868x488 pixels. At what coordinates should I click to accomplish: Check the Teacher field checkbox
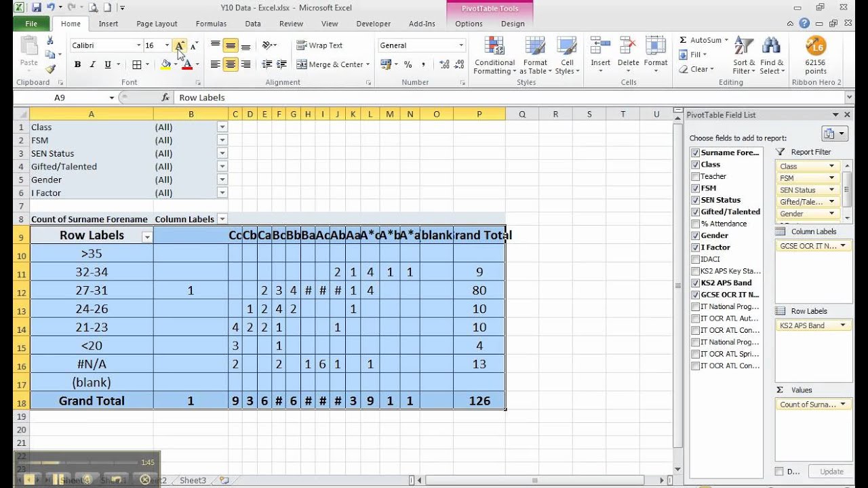(x=695, y=176)
